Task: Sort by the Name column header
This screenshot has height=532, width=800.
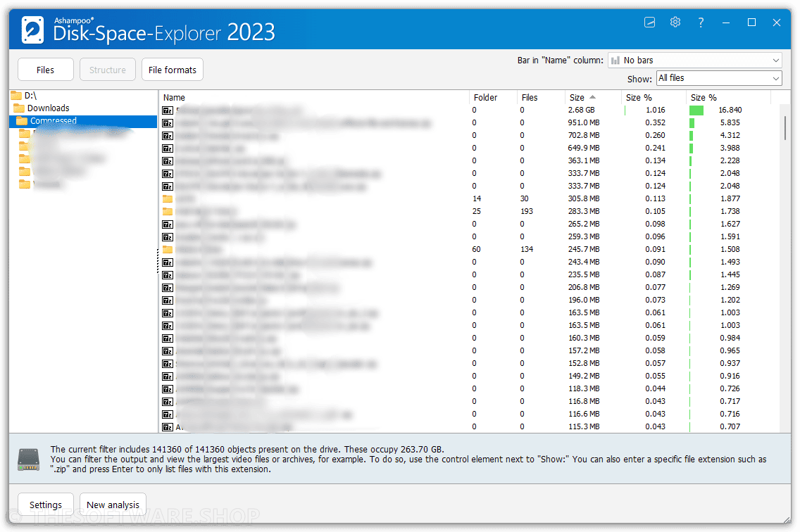Action: pos(314,97)
